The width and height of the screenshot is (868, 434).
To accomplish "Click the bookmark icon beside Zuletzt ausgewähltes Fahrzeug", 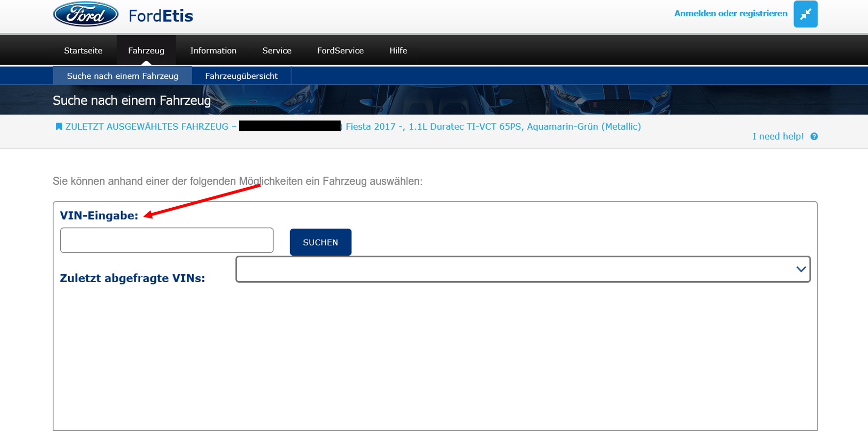I will (x=59, y=127).
